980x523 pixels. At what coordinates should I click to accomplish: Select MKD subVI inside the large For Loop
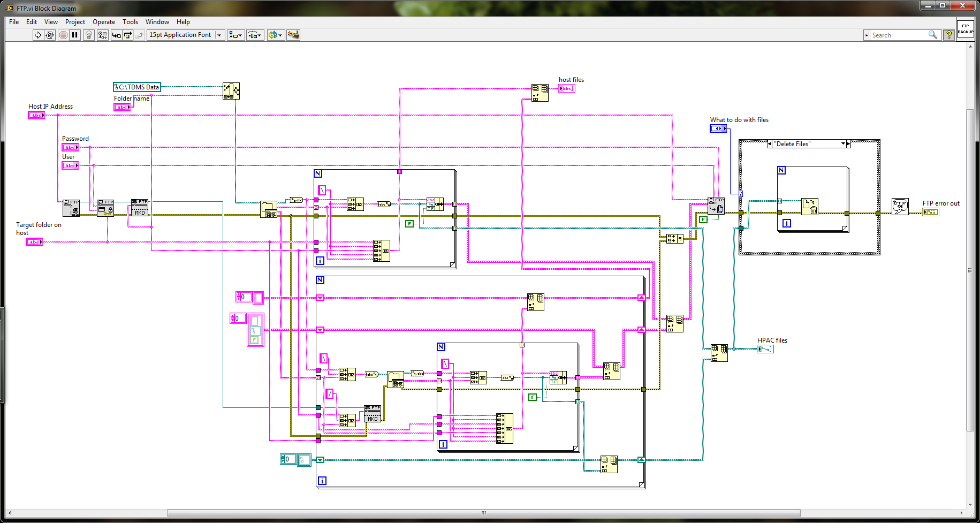(x=373, y=414)
